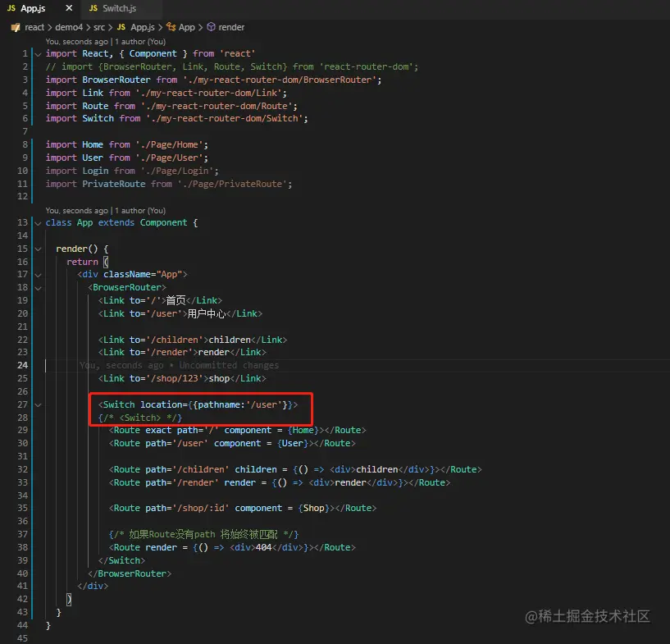Click './Page/PrivateRoute' import path

coord(232,185)
